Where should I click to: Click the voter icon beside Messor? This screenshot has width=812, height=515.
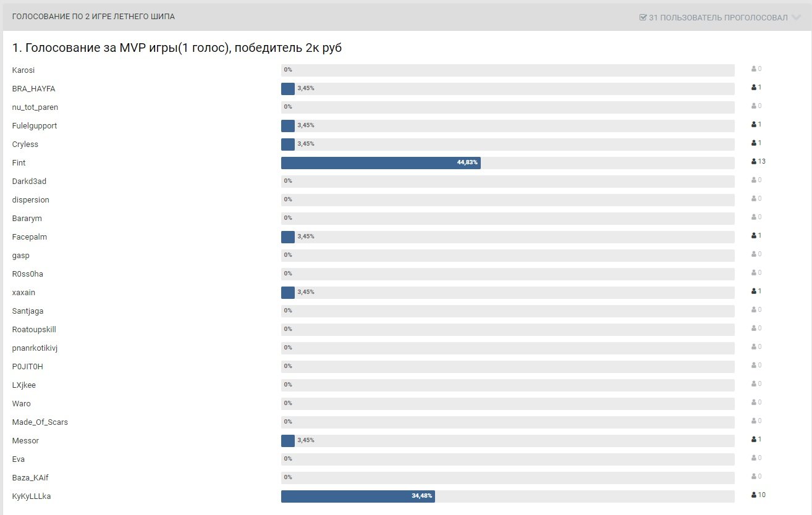tap(754, 440)
